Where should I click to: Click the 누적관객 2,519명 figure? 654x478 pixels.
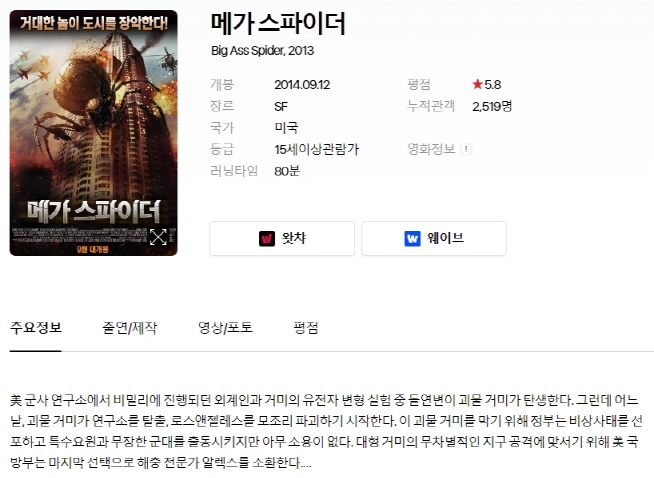(x=492, y=106)
